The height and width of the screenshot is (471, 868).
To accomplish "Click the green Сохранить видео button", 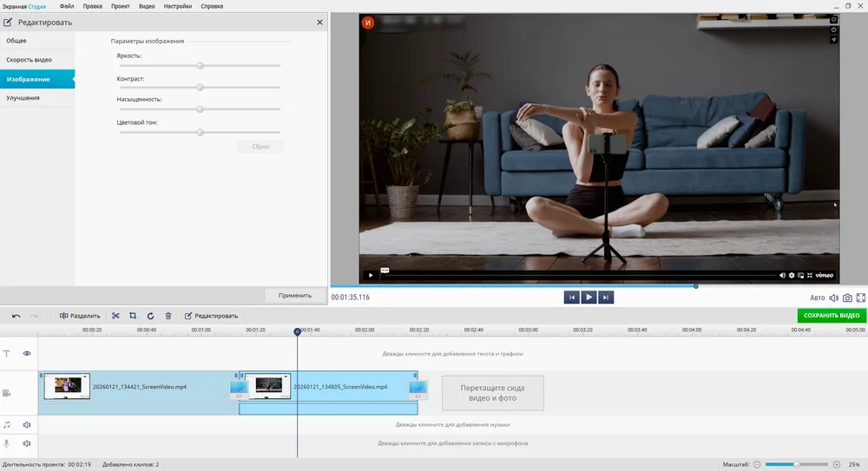I will click(x=832, y=316).
